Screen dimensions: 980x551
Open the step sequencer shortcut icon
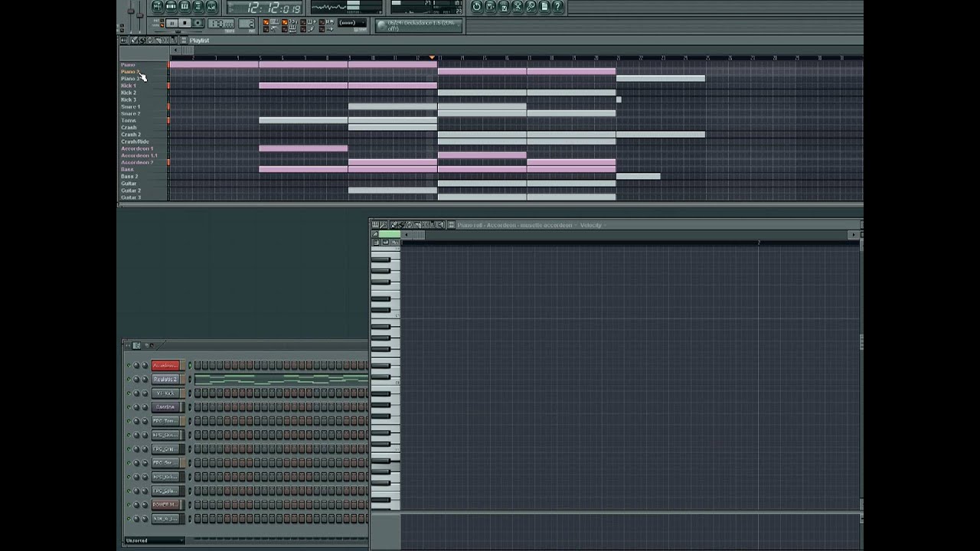pyautogui.click(x=171, y=6)
